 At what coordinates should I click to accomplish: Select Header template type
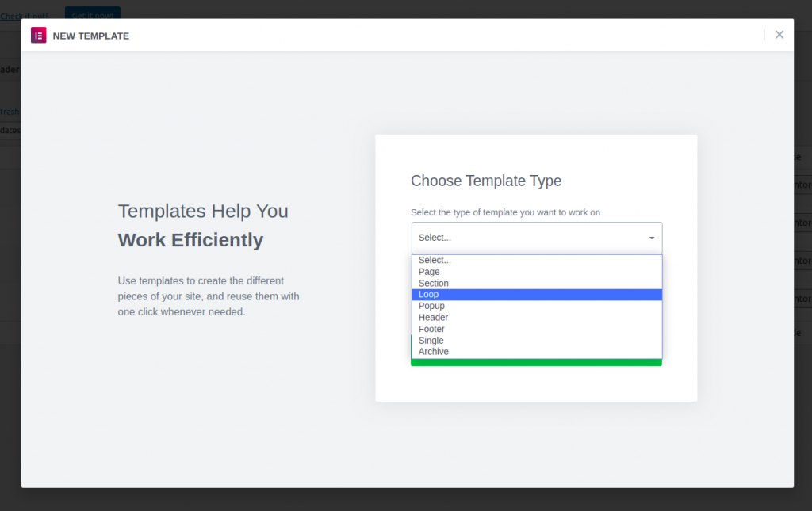433,318
